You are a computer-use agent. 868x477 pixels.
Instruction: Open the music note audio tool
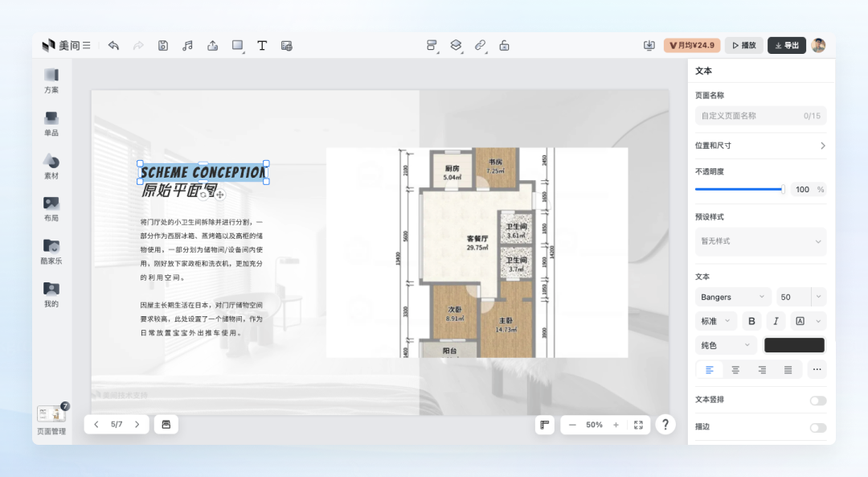click(x=187, y=45)
